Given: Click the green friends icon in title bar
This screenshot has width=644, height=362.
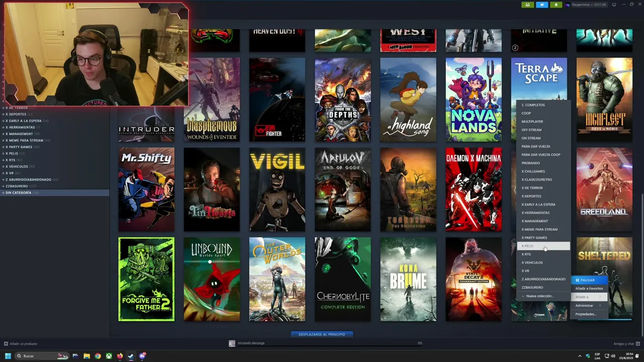Looking at the screenshot, I should (527, 5).
